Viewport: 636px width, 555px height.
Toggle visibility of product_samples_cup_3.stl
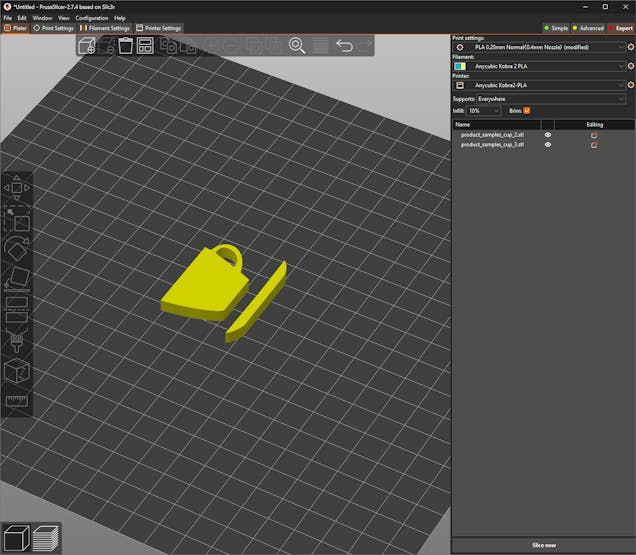pos(547,145)
